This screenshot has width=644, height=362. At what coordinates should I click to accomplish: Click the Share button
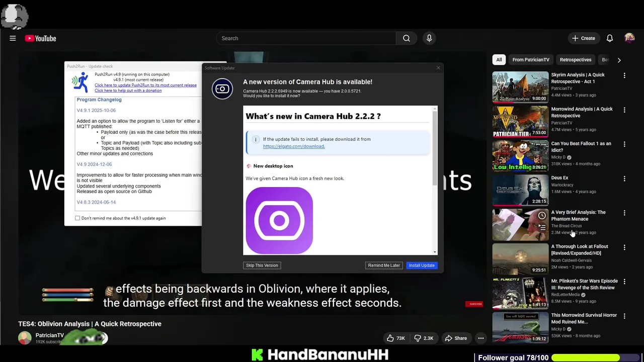point(456,338)
